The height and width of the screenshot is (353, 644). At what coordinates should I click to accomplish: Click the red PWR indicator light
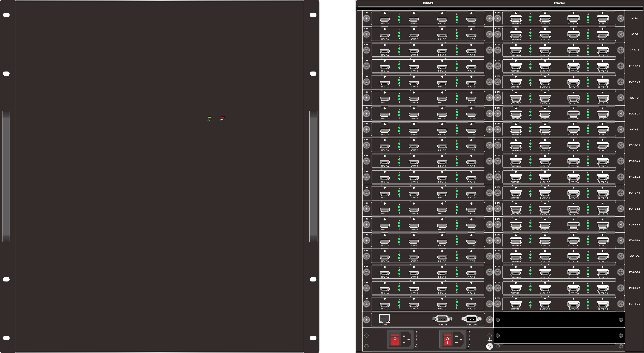pos(223,117)
